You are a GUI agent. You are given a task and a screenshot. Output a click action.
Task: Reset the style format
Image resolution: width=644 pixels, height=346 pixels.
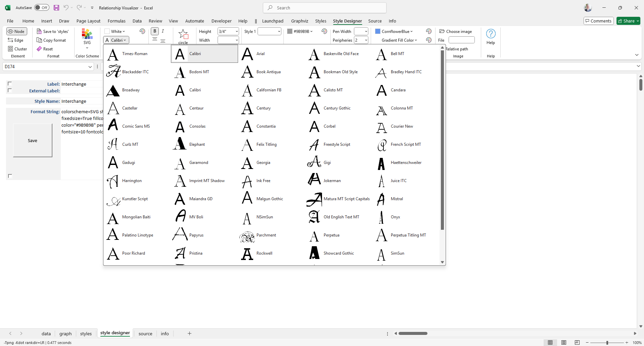coord(45,49)
